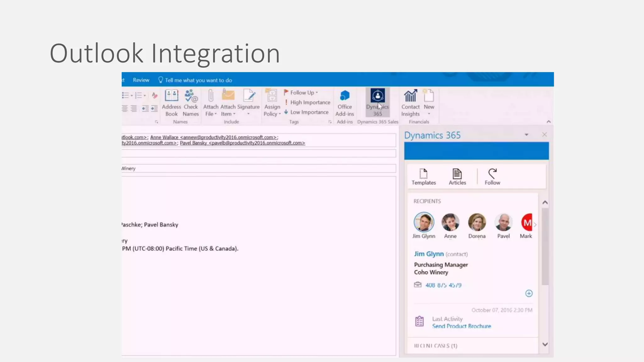Screen dimensions: 644x362
Task: Click the October 07, 2016 timestamp
Action: [502, 310]
